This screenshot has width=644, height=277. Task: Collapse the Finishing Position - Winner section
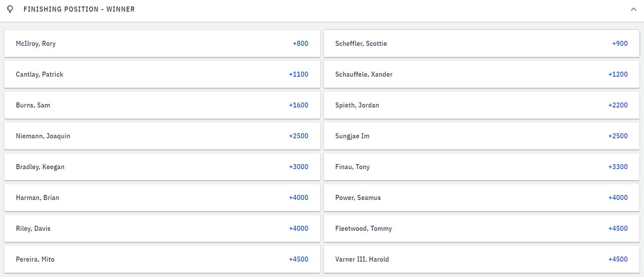coord(633,9)
